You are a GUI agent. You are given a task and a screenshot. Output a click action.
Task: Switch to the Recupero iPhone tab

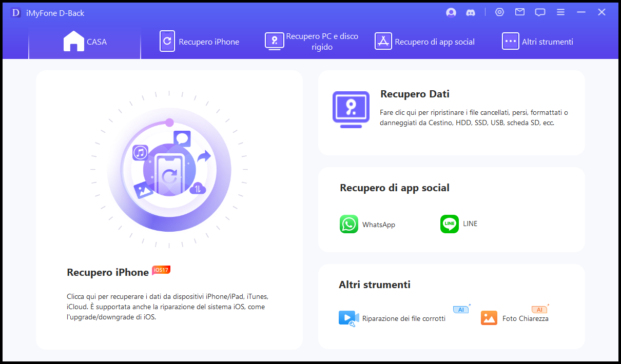(200, 42)
